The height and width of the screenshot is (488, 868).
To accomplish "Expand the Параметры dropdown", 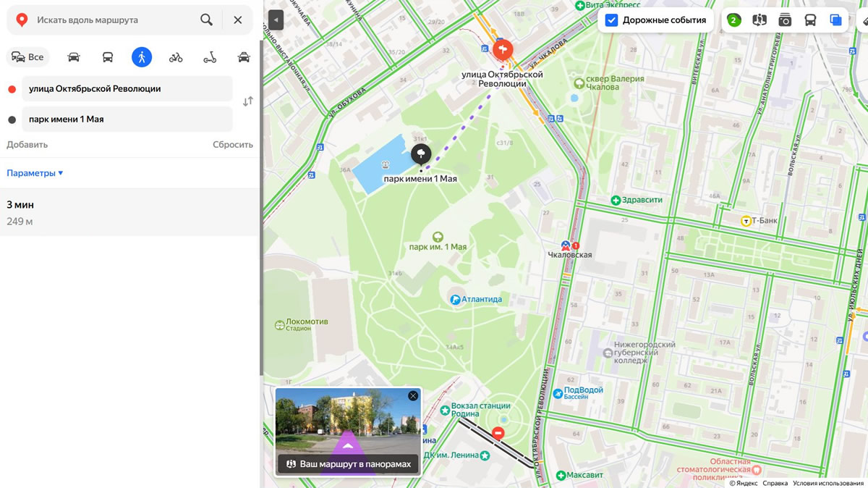I will pos(35,173).
